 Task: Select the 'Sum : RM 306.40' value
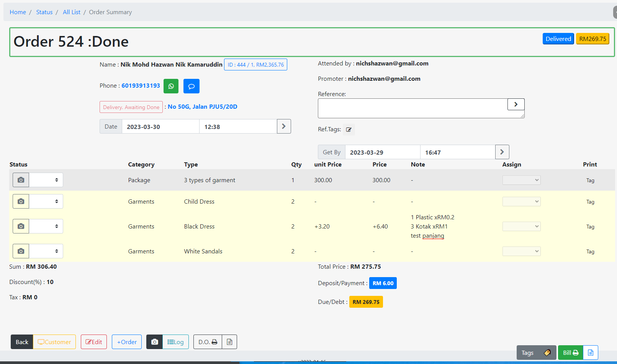[x=33, y=267]
